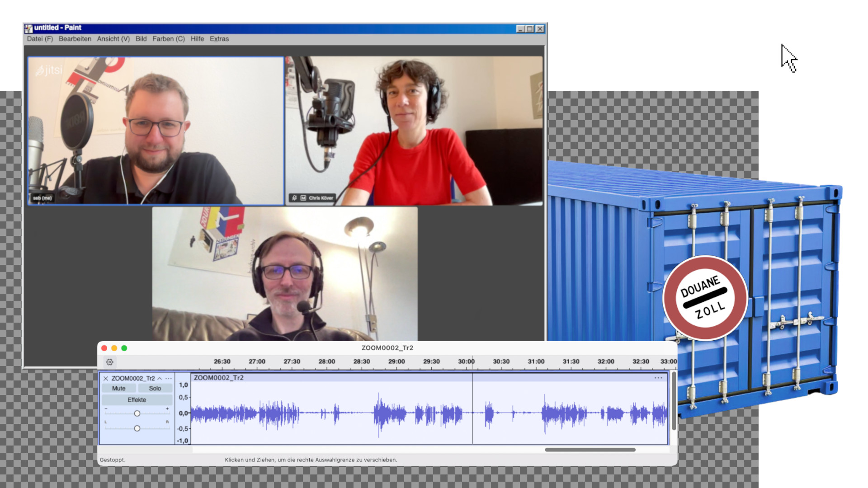Click the Paint app icon in title bar
This screenshot has height=488, width=868.
pyautogui.click(x=29, y=28)
